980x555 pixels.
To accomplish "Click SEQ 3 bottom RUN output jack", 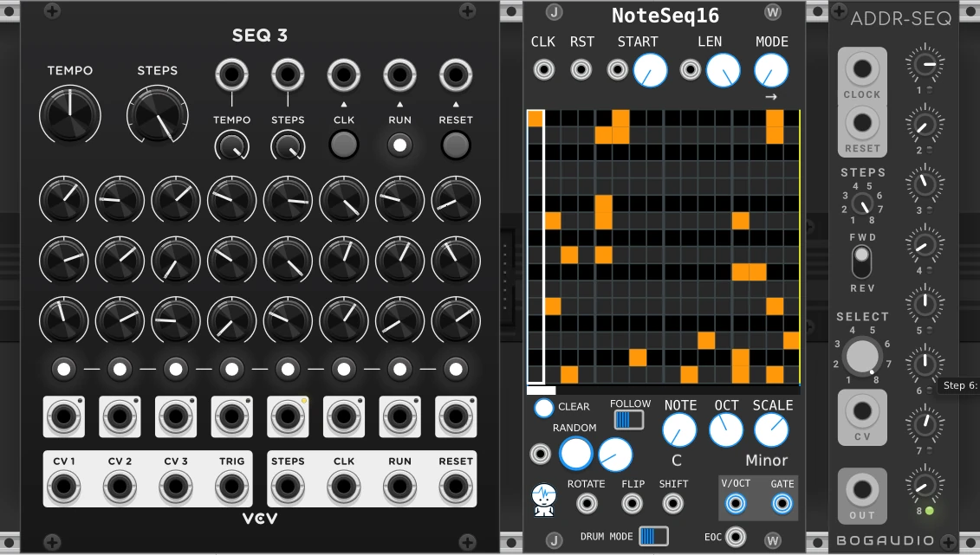I will coord(400,487).
